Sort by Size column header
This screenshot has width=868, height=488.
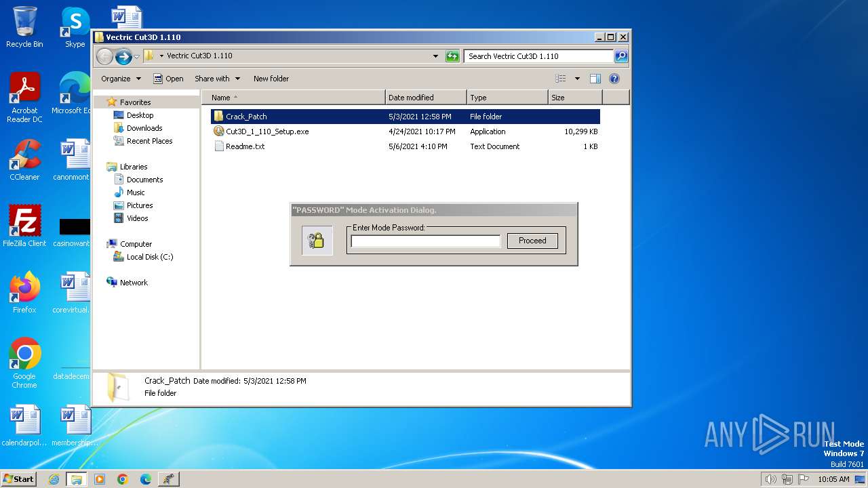(x=575, y=98)
